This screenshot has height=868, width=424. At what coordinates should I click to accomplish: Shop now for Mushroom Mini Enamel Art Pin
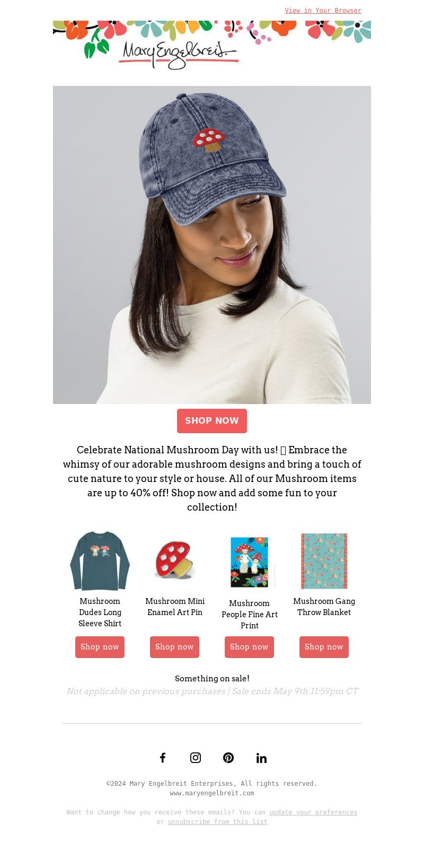click(x=175, y=647)
